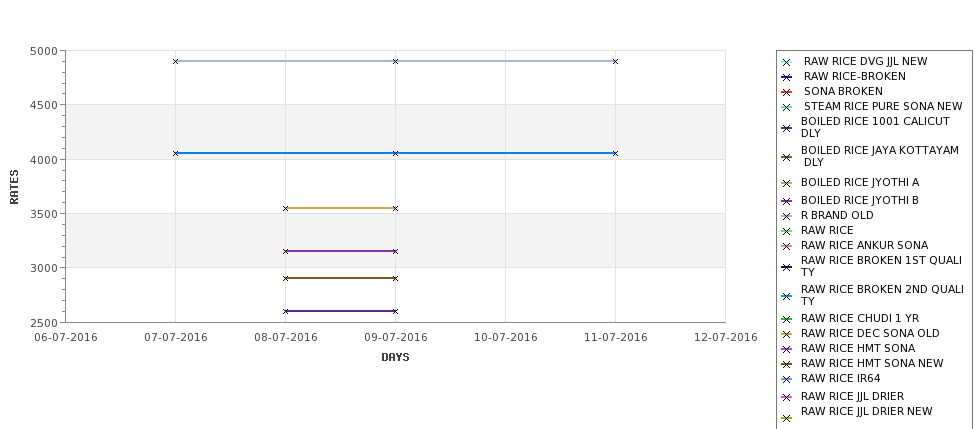Screen dimensions: 975x429
Task: Click the BOILED RICE JYOTHI A legend marker
Action: click(787, 183)
